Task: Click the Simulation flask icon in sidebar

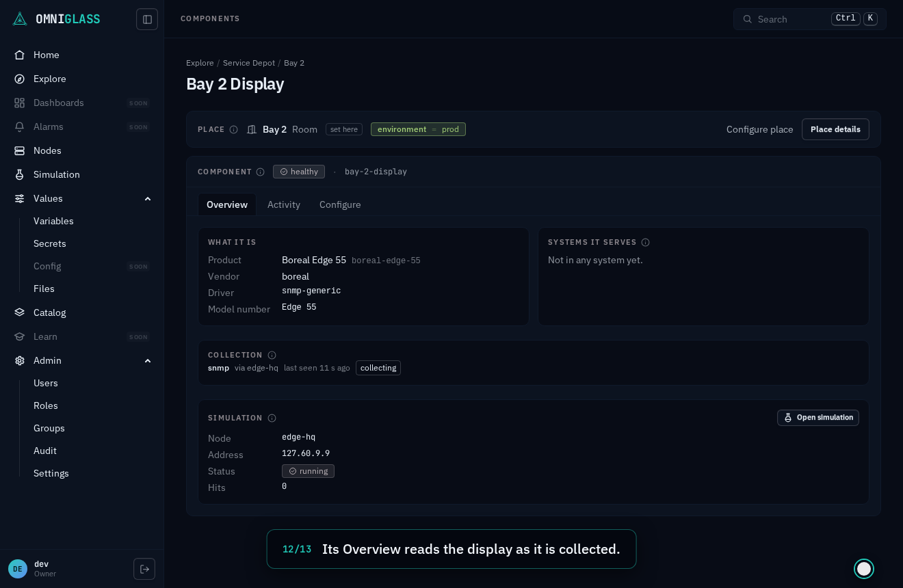Action: [20, 174]
